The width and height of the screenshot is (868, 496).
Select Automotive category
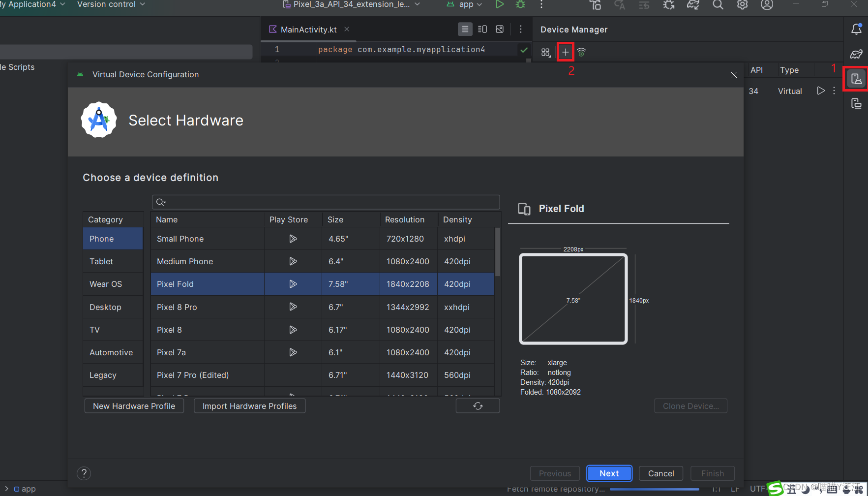point(113,352)
